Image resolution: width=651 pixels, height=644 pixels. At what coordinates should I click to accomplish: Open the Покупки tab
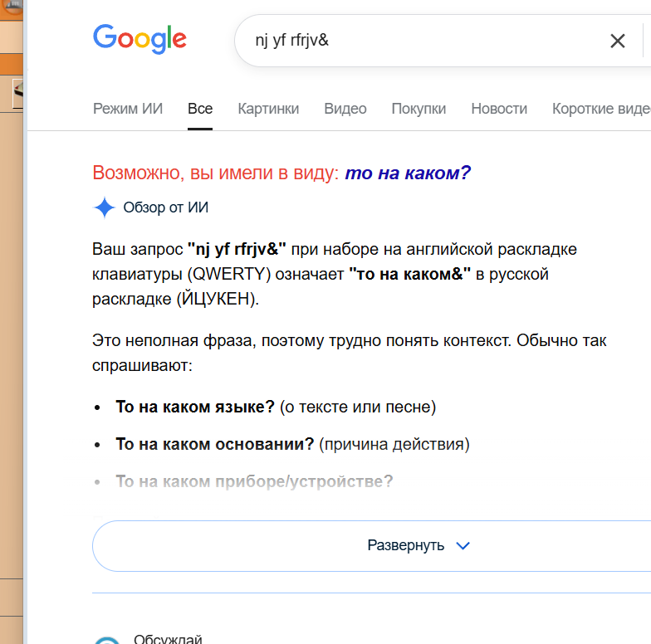click(418, 109)
